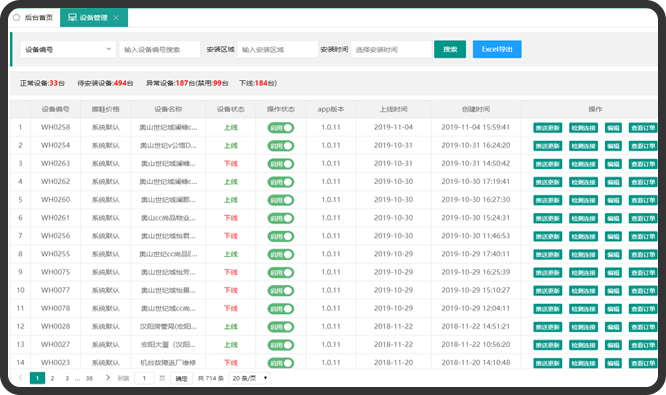Viewport: 666px width, 395px height.
Task: Open the 设备编号 search-type dropdown
Action: pyautogui.click(x=68, y=49)
